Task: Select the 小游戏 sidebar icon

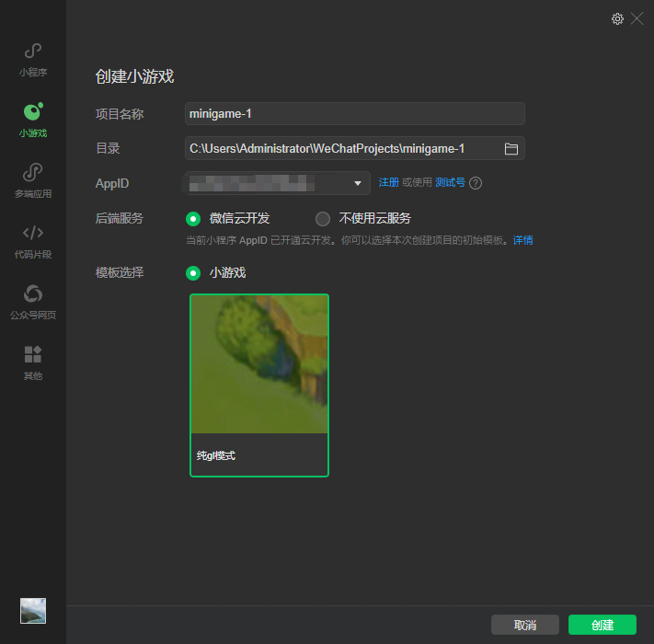Action: coord(33,112)
